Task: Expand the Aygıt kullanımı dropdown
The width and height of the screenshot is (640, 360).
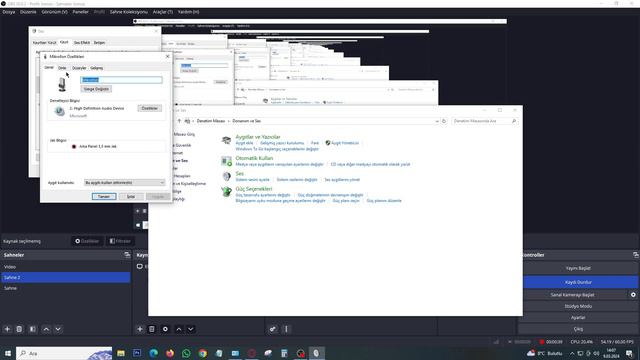Action: [124, 183]
